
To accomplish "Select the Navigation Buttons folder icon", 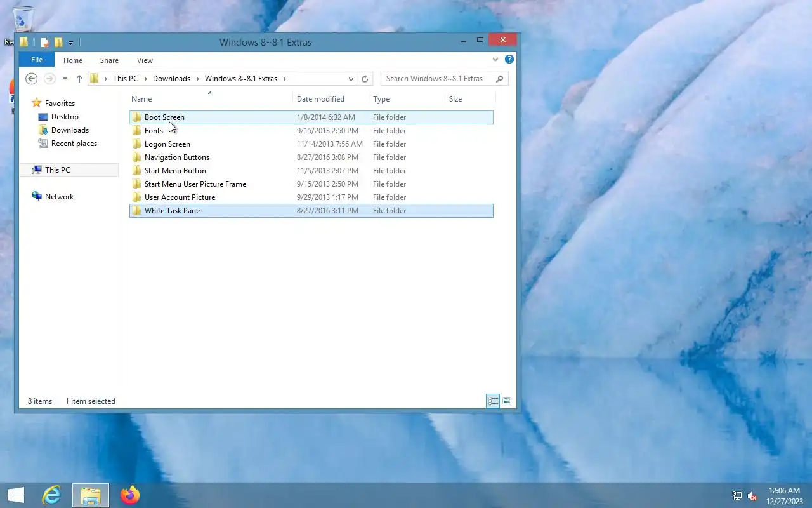I will pos(136,157).
